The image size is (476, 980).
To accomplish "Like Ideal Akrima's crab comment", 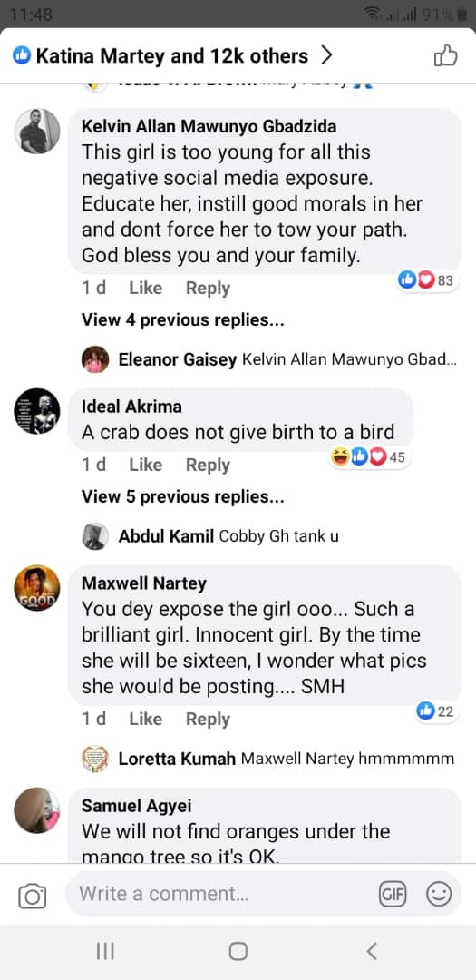I will [x=146, y=465].
